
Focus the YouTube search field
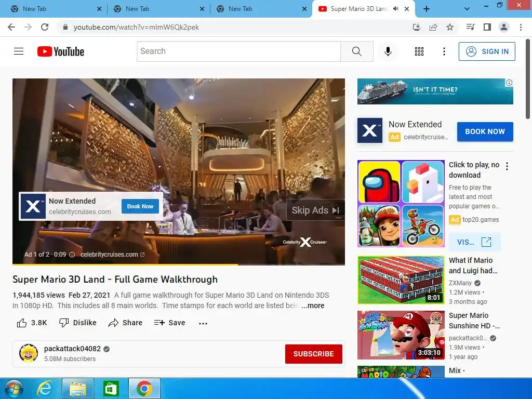(238, 51)
